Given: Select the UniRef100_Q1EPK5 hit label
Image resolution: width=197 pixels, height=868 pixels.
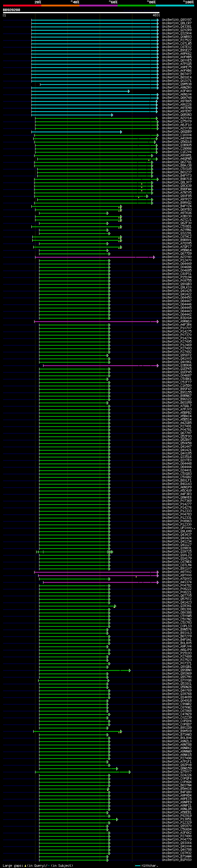Looking at the screenshot, I should click(x=177, y=368).
